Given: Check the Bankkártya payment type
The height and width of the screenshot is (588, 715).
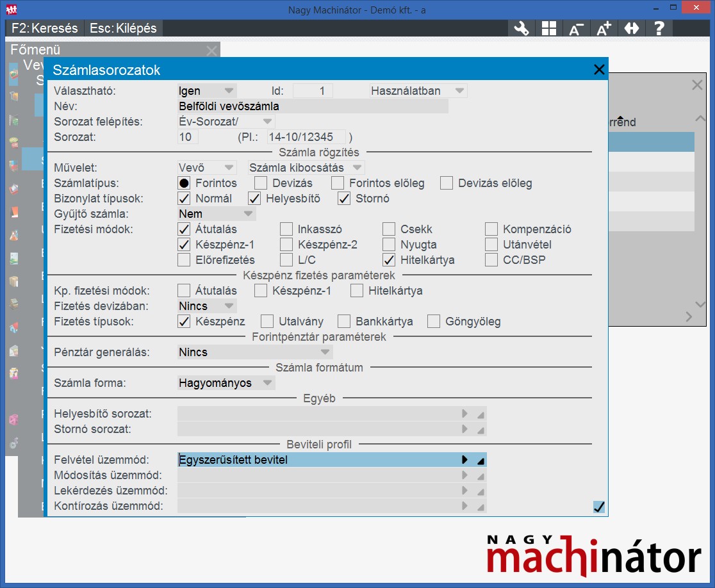Looking at the screenshot, I should tap(344, 322).
